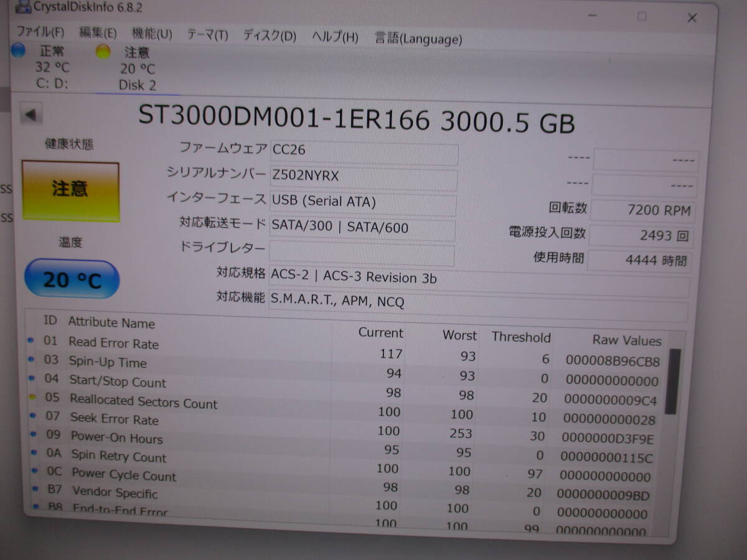
Task: Click the blue status dot for Start/Stop Count
Action: pyautogui.click(x=31, y=378)
